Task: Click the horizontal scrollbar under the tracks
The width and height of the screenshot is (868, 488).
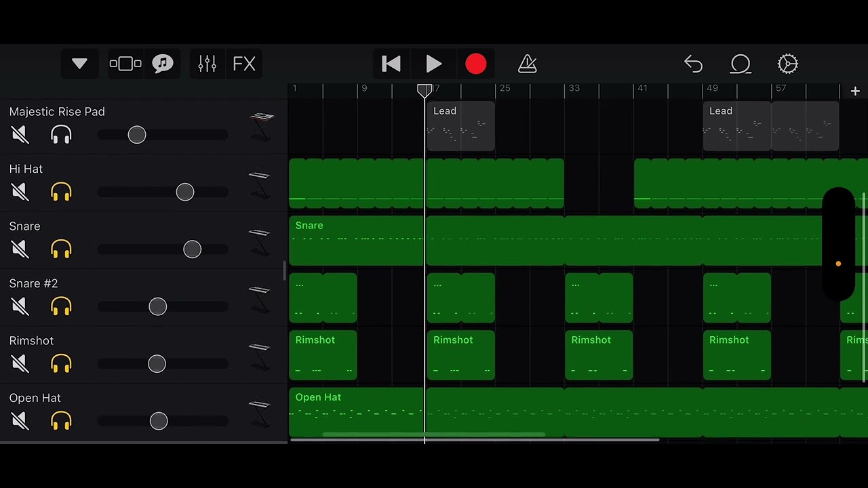Action: 475,441
